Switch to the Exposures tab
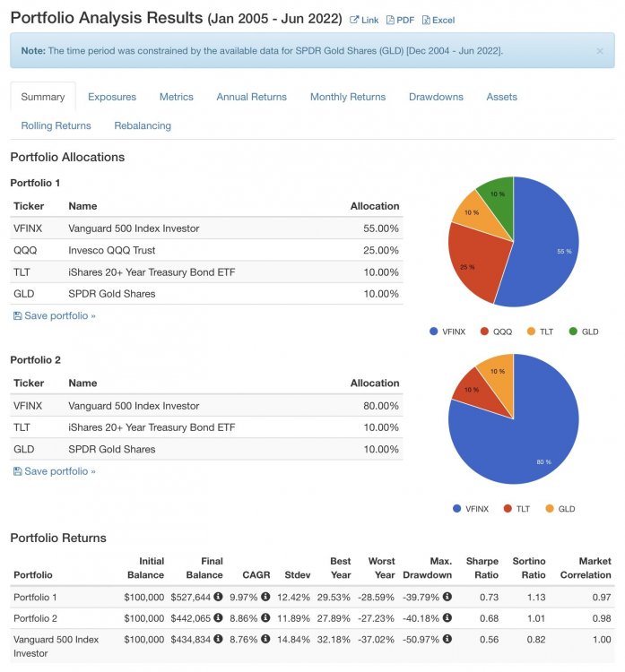The width and height of the screenshot is (625, 672). click(x=112, y=97)
